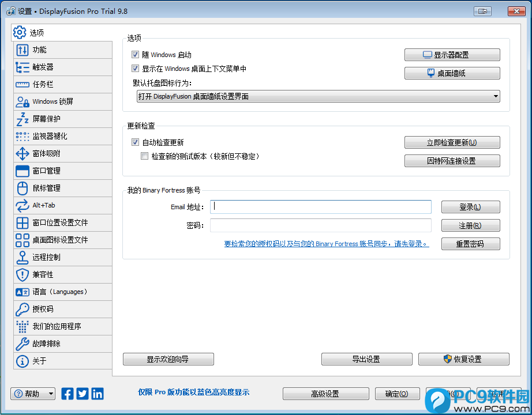Click the 显示器配置 button

point(452,55)
